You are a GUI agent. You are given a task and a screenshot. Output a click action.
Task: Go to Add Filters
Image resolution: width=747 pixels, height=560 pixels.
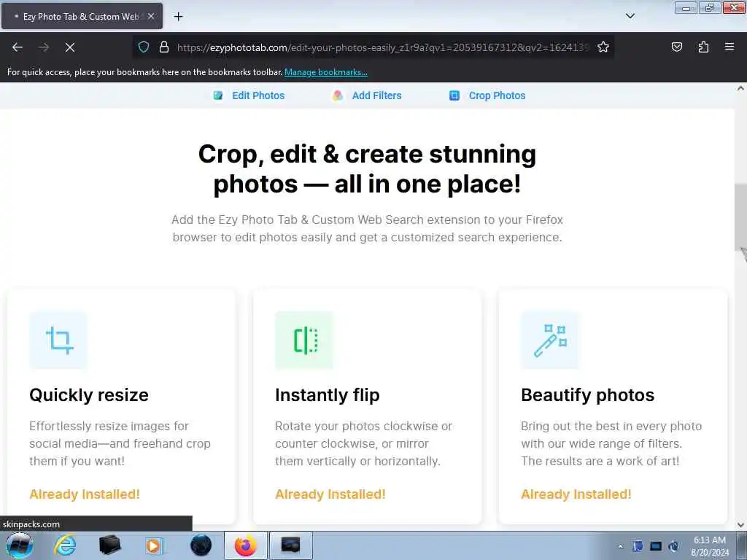tap(377, 96)
